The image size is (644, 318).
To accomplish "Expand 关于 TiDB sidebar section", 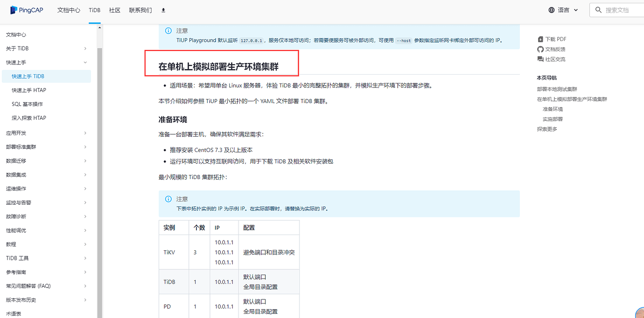I will 85,48.
